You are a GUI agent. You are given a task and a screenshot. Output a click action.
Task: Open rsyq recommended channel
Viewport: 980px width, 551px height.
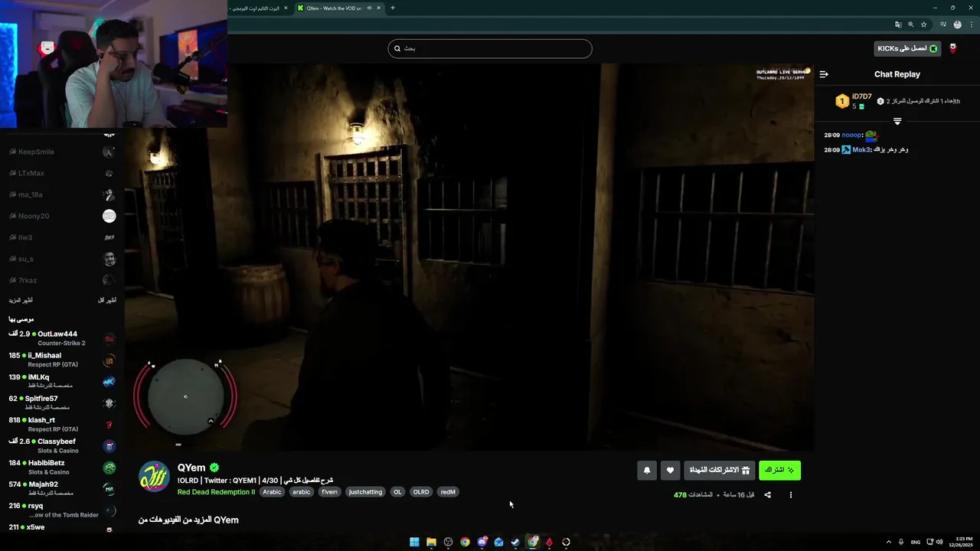63,510
